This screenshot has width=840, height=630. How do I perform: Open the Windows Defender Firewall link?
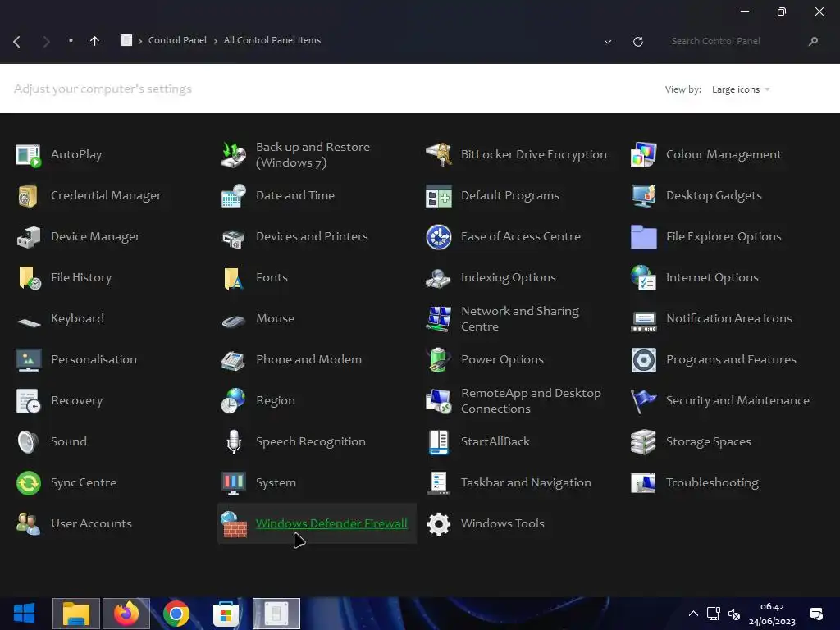[x=331, y=523]
